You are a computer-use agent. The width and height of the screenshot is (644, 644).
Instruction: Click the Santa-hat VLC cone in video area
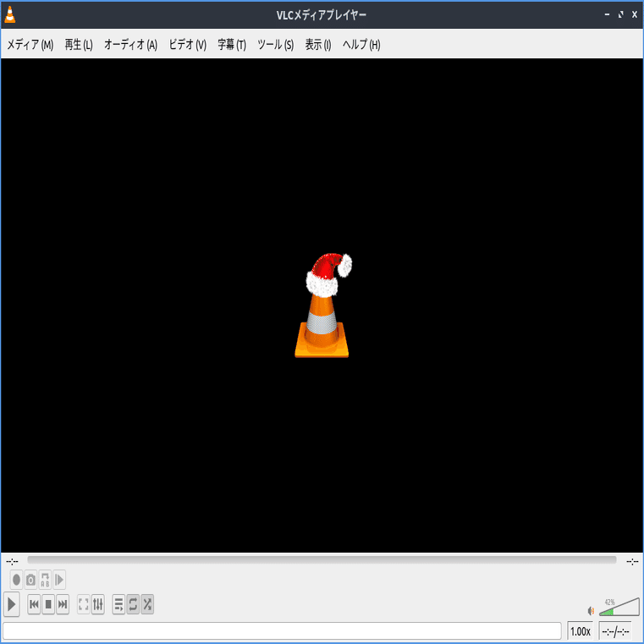point(322,305)
